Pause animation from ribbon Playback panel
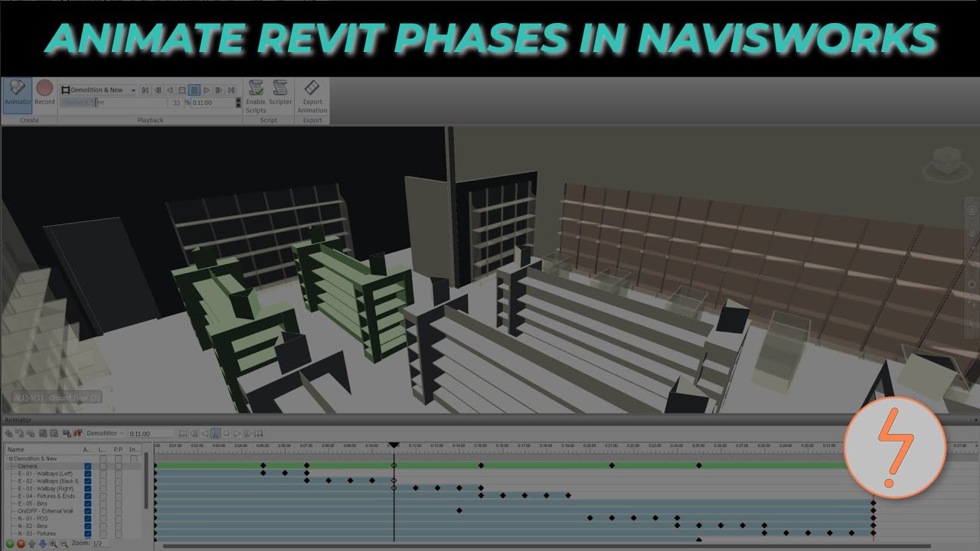Viewport: 980px width, 551px height. point(194,90)
